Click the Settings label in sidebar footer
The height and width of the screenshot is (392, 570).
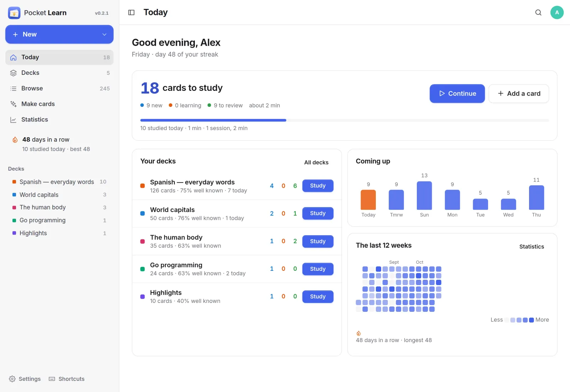tap(30, 379)
